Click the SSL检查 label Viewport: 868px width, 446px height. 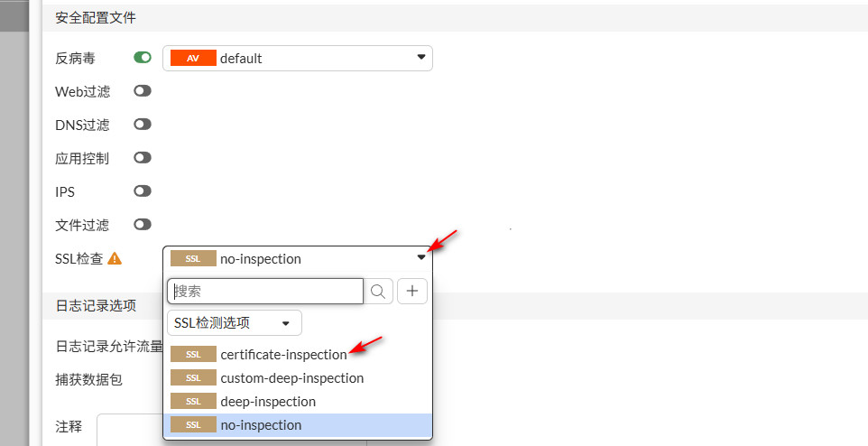(79, 259)
